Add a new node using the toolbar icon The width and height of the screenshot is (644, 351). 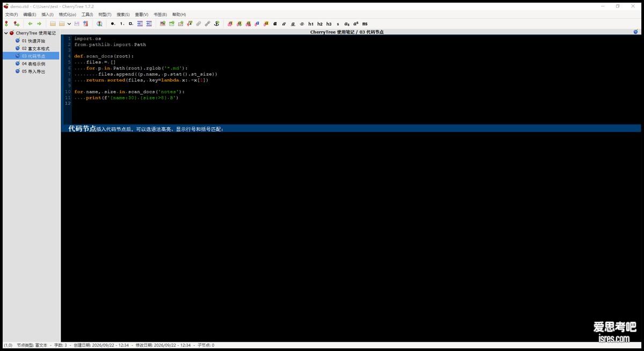[6, 24]
